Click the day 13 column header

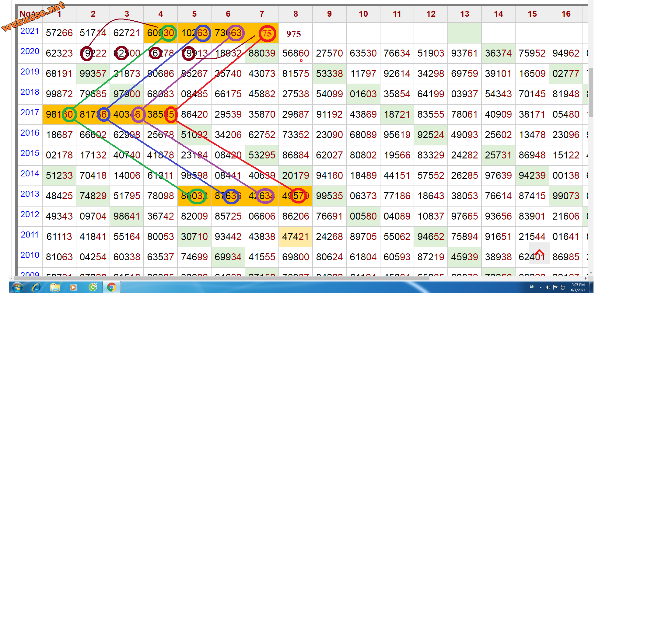(464, 14)
